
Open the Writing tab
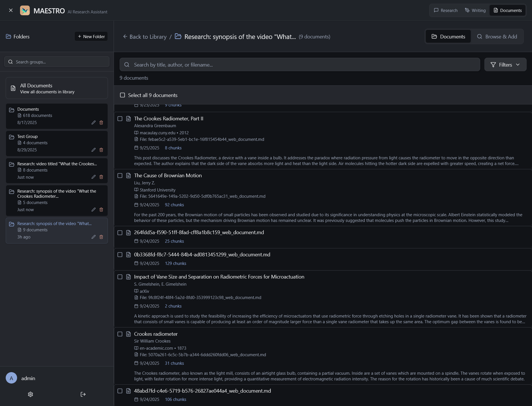pyautogui.click(x=475, y=11)
